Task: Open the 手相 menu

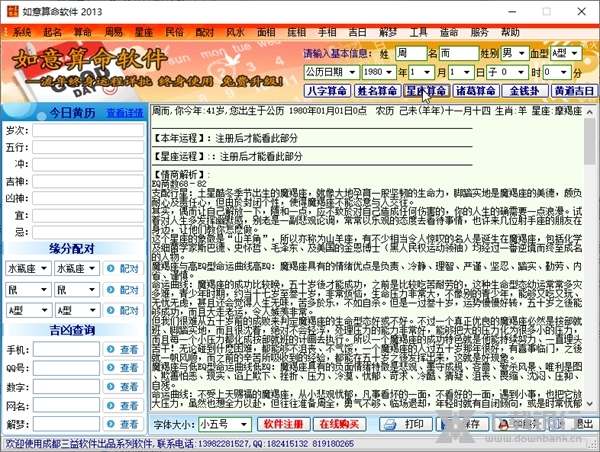Action: (x=327, y=33)
